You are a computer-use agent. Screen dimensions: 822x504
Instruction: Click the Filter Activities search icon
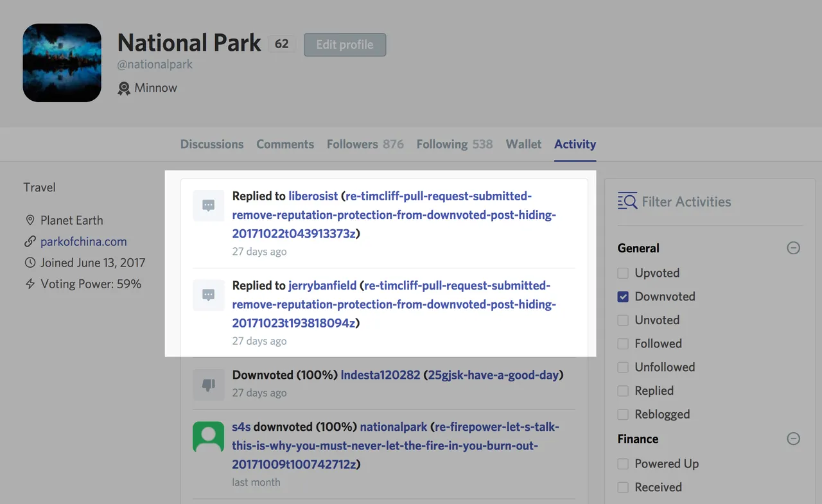pos(627,201)
